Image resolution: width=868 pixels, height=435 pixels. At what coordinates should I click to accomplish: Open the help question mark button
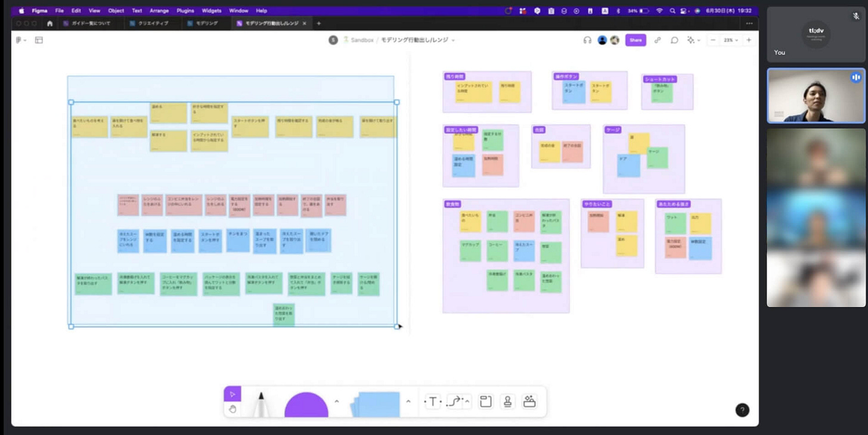[x=742, y=410]
